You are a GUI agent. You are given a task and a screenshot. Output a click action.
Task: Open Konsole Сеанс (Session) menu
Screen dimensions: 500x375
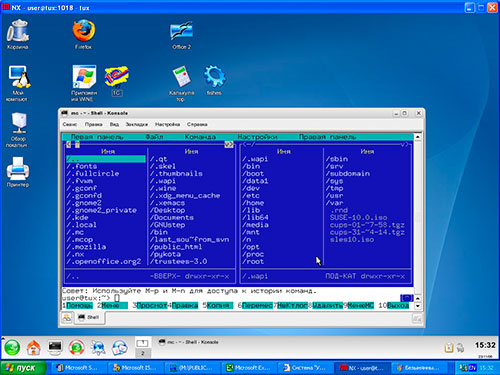[x=70, y=124]
